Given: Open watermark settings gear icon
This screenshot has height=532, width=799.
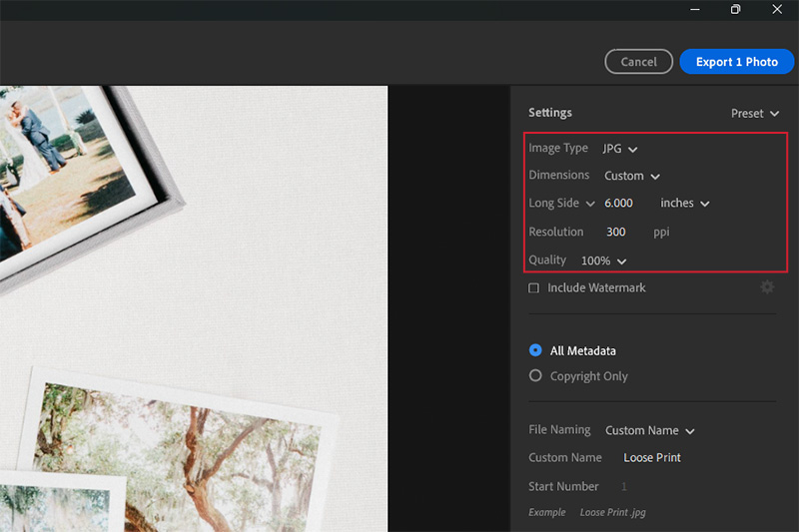Looking at the screenshot, I should [x=766, y=287].
